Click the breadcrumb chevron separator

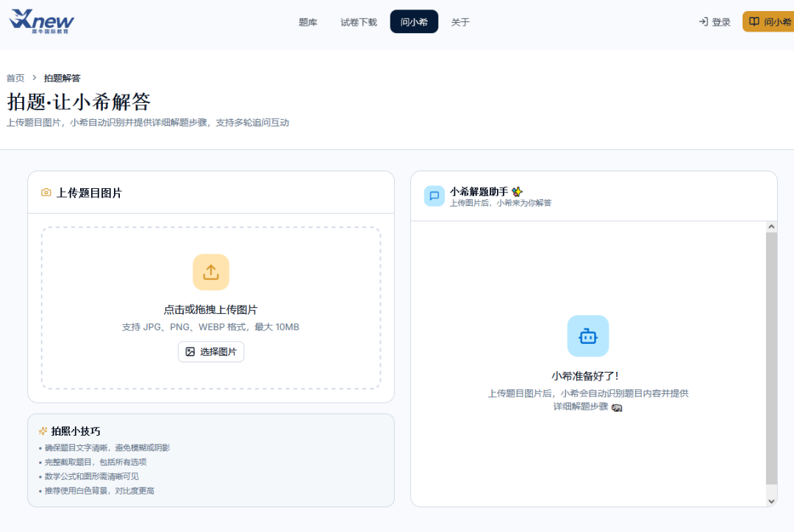[35, 78]
